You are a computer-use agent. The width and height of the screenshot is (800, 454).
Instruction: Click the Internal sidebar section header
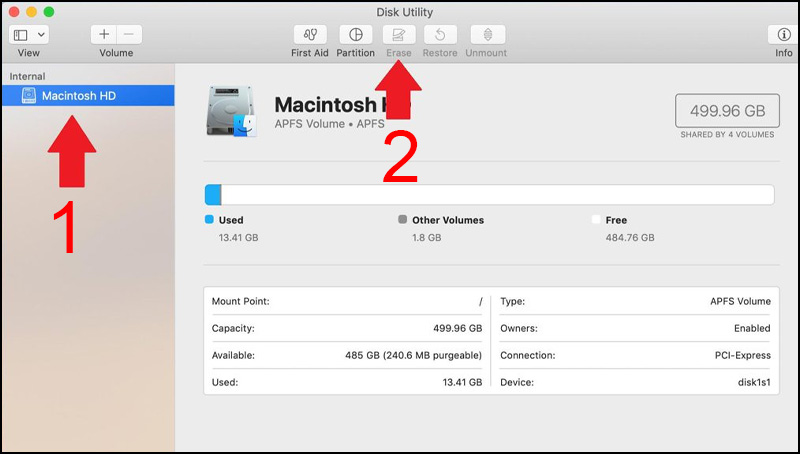pos(27,77)
